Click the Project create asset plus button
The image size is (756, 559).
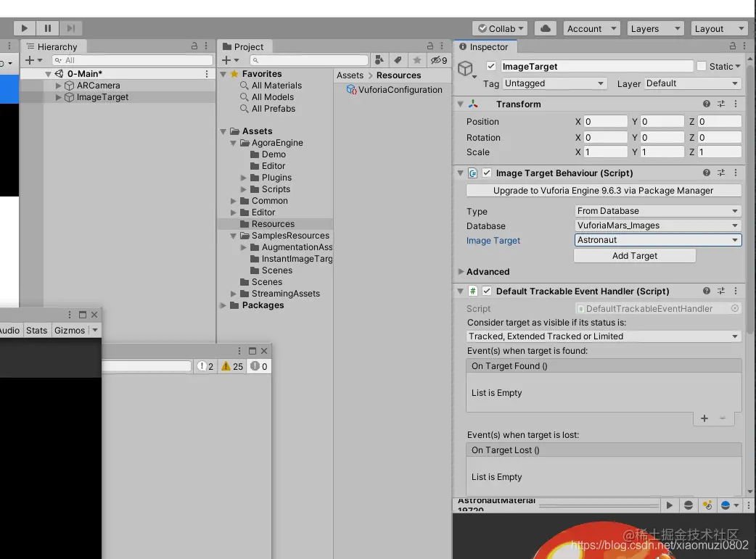click(x=230, y=60)
